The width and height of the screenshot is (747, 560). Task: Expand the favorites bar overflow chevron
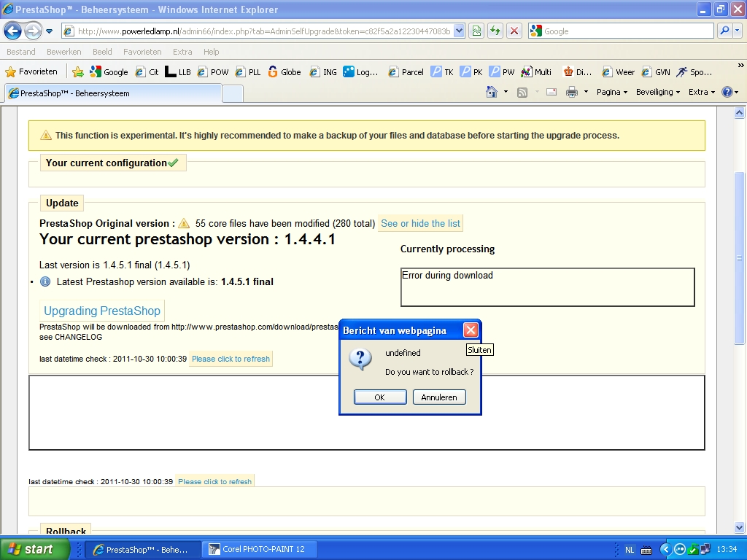740,65
